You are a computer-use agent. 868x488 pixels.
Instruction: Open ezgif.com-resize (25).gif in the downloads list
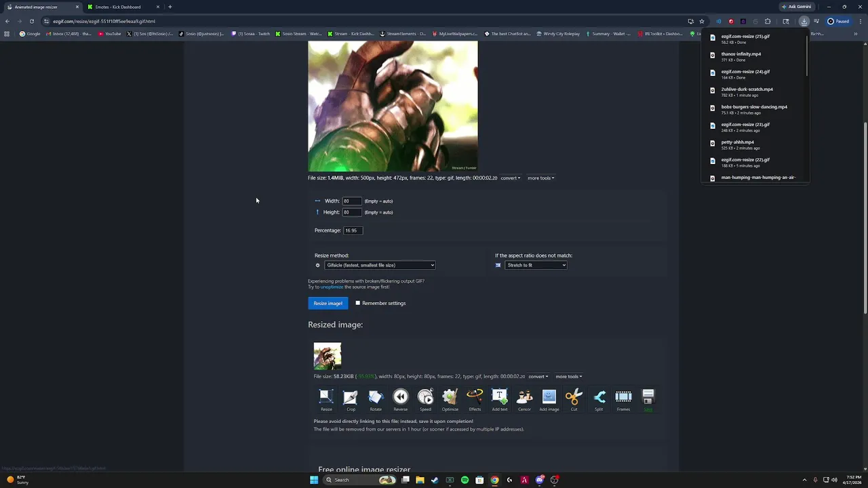pos(755,39)
